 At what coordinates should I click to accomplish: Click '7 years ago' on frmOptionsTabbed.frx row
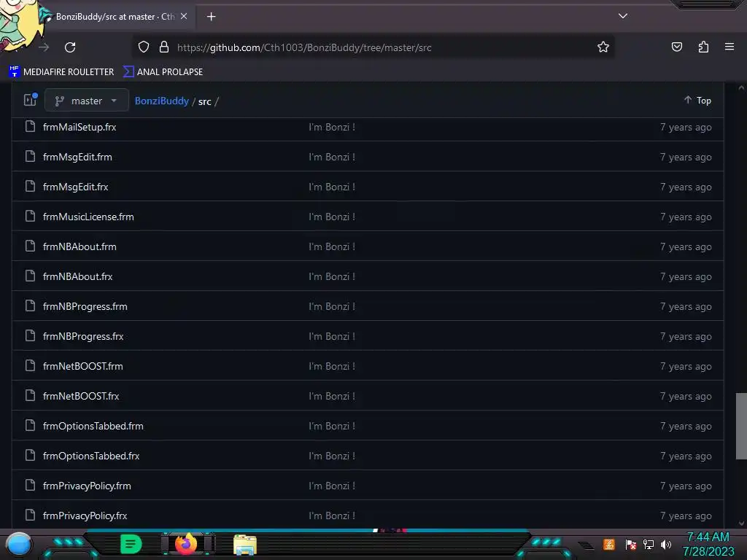click(686, 456)
